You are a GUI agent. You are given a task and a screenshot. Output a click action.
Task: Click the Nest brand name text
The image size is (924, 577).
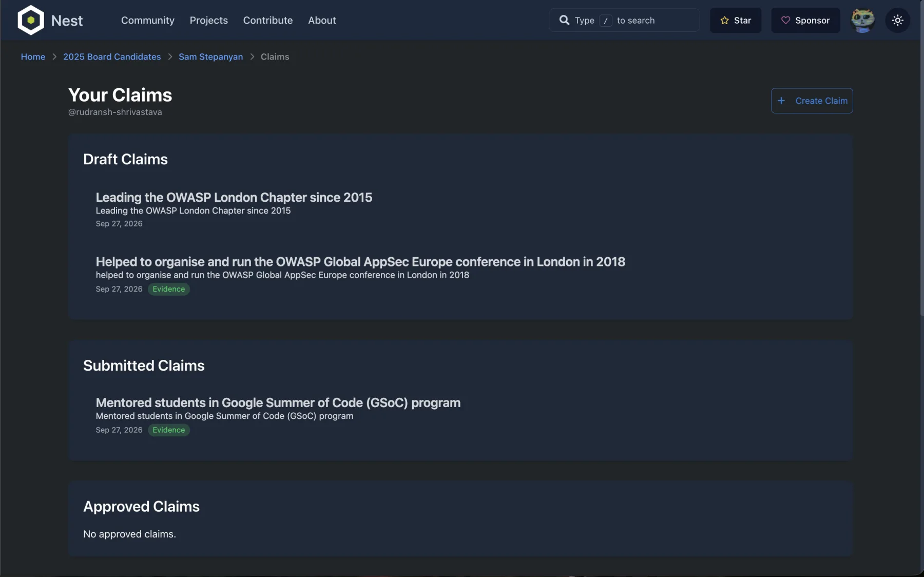click(x=67, y=21)
